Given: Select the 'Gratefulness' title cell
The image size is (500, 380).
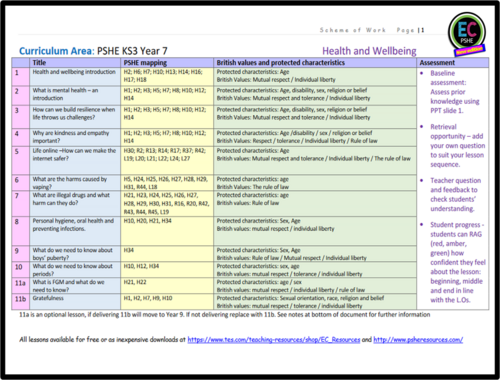Looking at the screenshot, I should 75,302.
